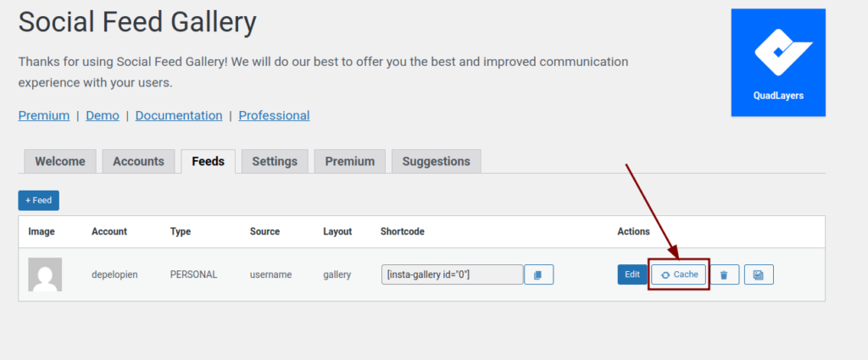The height and width of the screenshot is (360, 868).
Task: Click the feed's profile image thumbnail
Action: click(x=45, y=274)
